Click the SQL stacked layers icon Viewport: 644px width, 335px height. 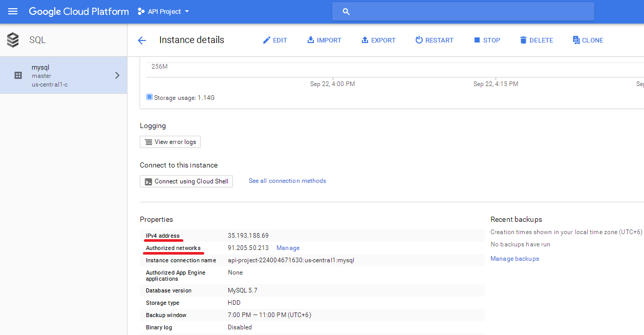pyautogui.click(x=13, y=40)
